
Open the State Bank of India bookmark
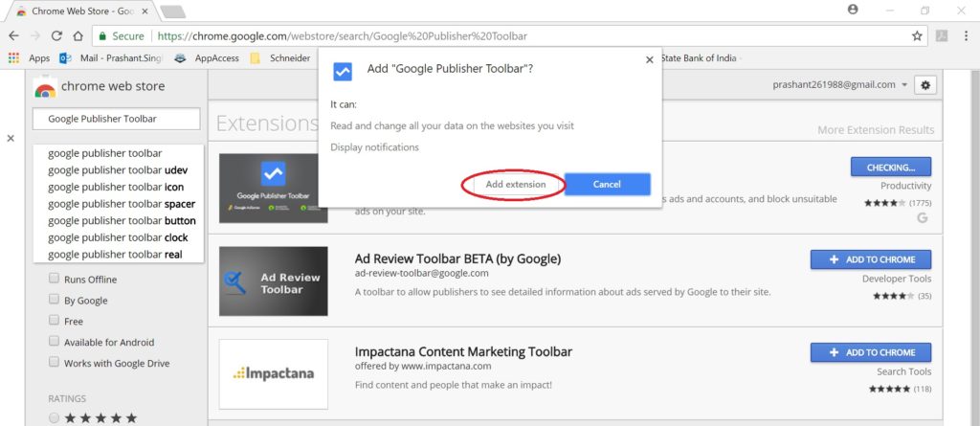pyautogui.click(x=699, y=58)
